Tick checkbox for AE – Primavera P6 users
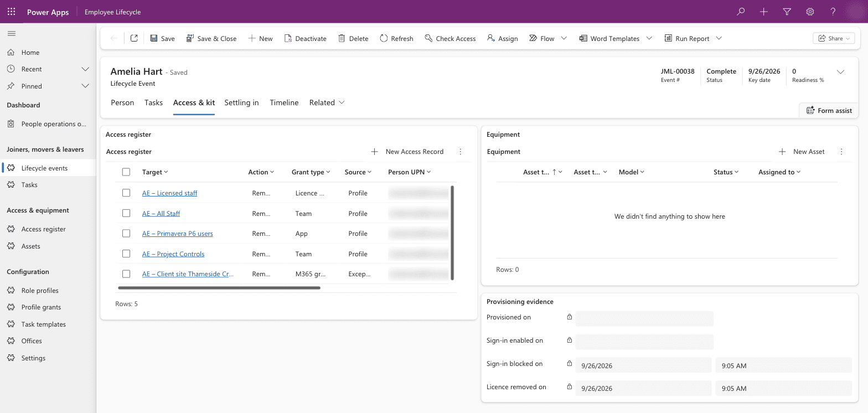 click(126, 234)
